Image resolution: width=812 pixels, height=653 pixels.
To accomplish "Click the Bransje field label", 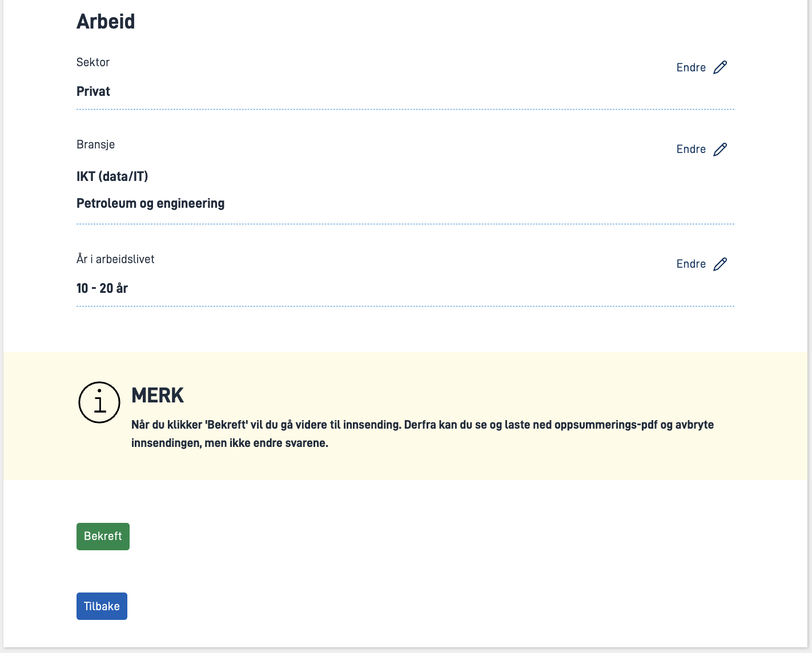I will point(95,144).
